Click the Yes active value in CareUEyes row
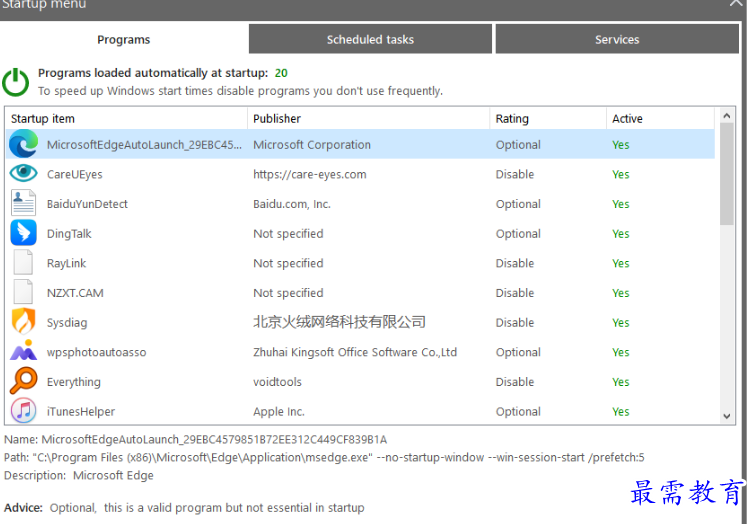Viewport: 752px width, 524px height. click(x=621, y=175)
